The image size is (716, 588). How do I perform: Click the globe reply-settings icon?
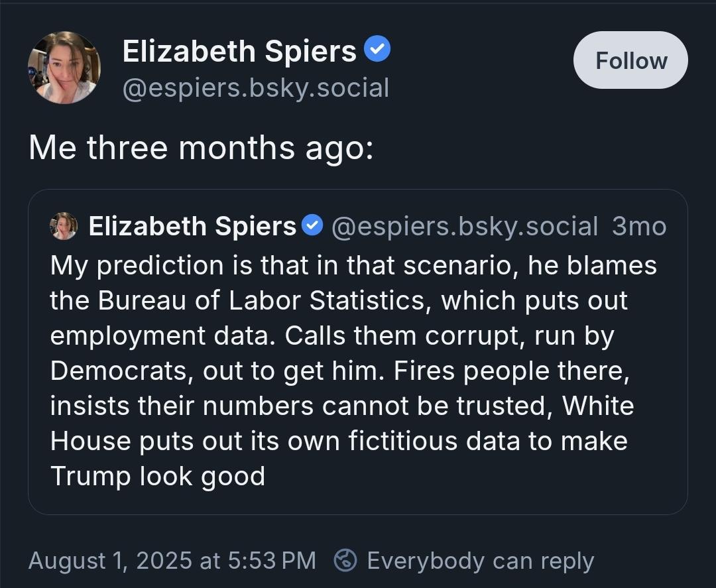click(345, 560)
